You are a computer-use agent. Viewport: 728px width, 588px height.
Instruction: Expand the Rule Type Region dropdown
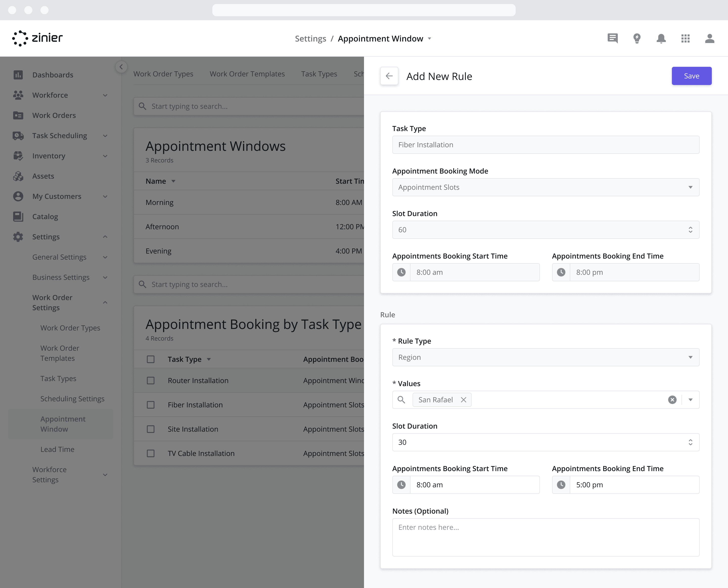690,357
